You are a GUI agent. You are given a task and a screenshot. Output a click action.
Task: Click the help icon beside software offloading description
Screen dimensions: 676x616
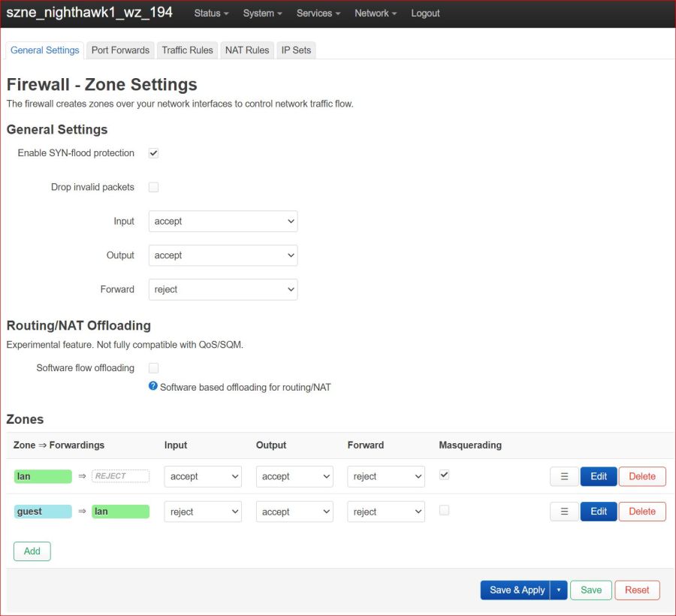pos(153,386)
